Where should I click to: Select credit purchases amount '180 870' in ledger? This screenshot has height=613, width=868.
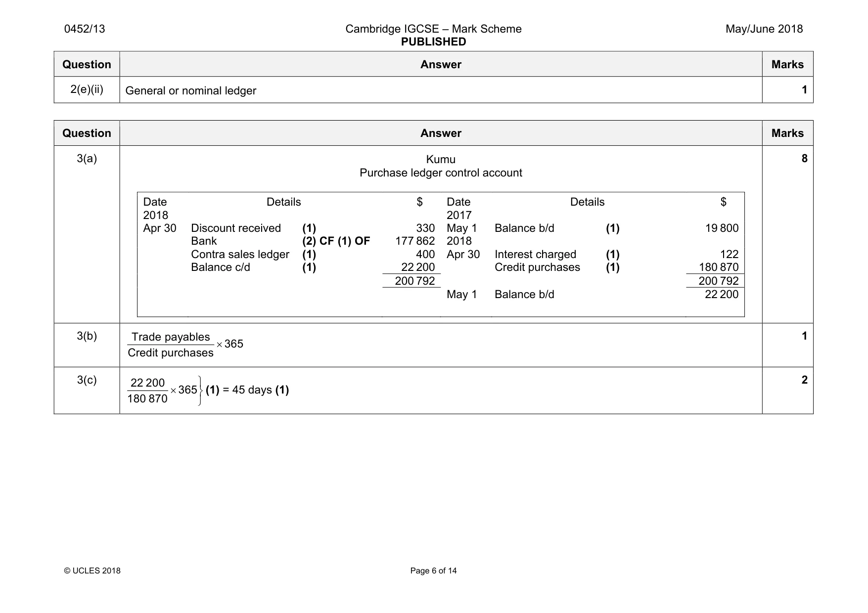719,267
